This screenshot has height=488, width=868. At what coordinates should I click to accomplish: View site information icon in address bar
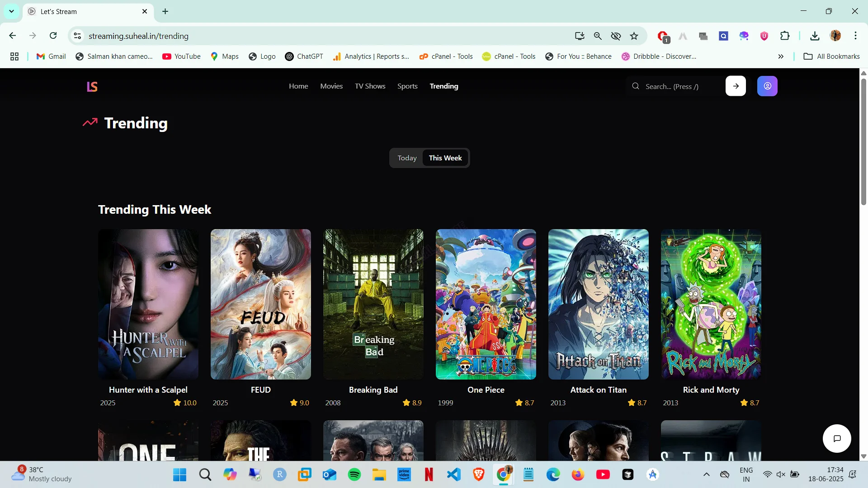[78, 36]
